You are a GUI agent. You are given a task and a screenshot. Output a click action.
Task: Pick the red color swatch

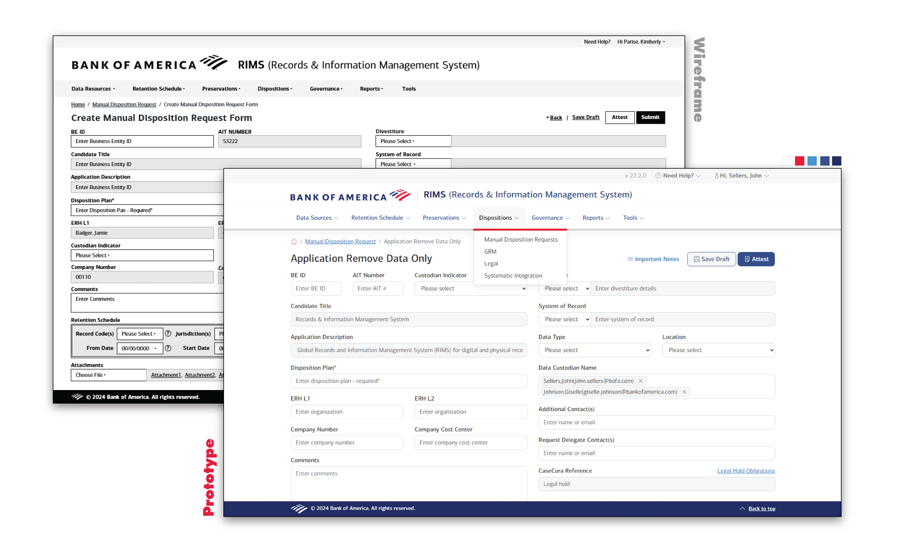[800, 161]
